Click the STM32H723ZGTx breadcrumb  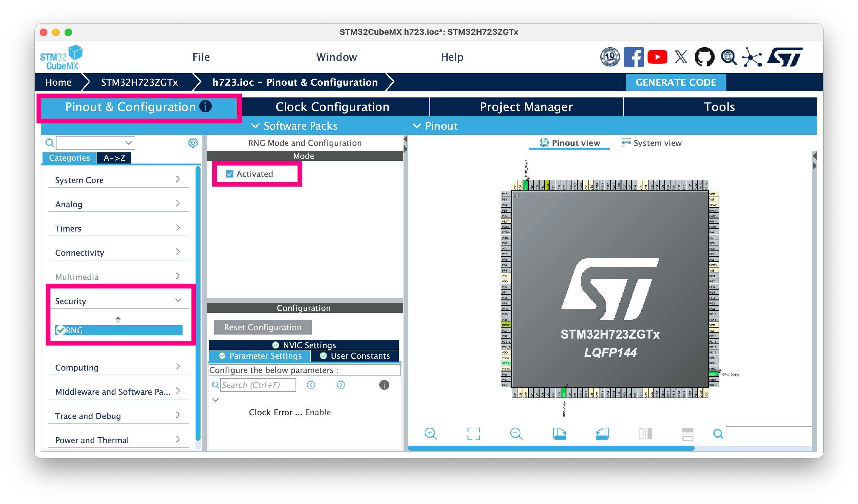pos(139,82)
